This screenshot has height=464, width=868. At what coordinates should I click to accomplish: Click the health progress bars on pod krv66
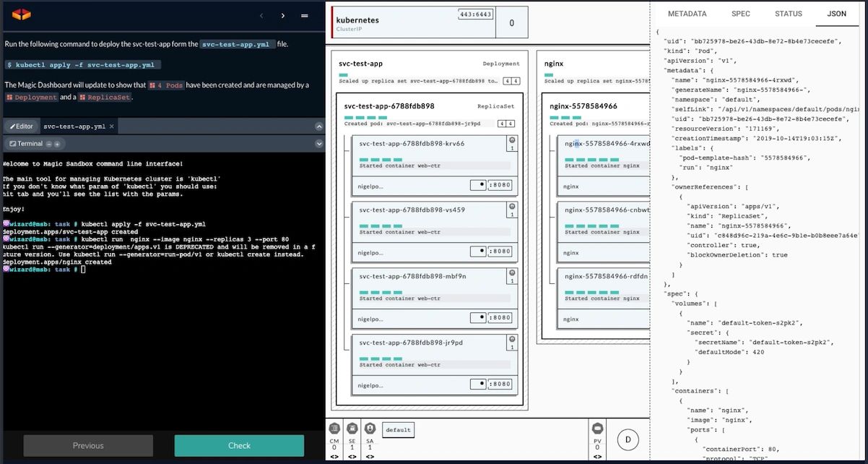(381, 159)
